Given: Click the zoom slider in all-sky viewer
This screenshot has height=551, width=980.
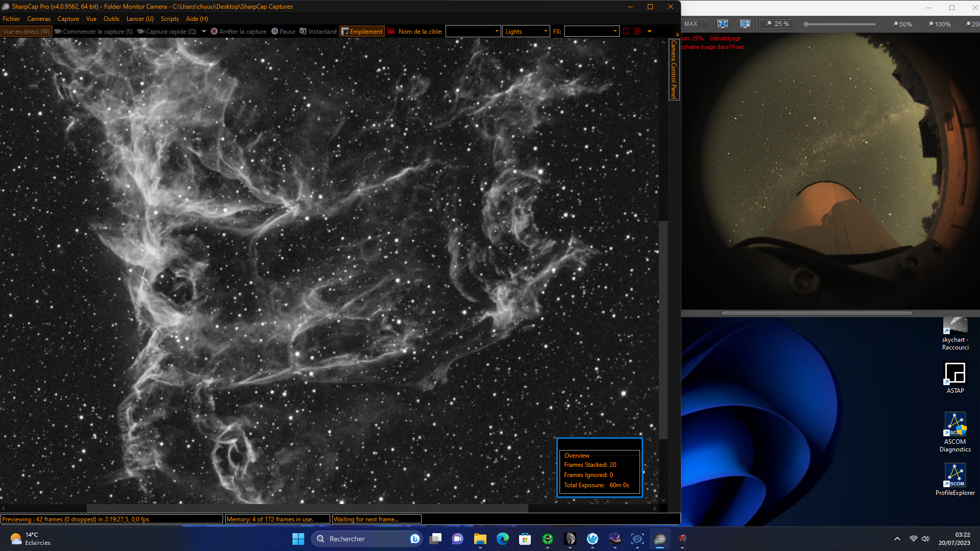Looking at the screenshot, I should (x=839, y=24).
